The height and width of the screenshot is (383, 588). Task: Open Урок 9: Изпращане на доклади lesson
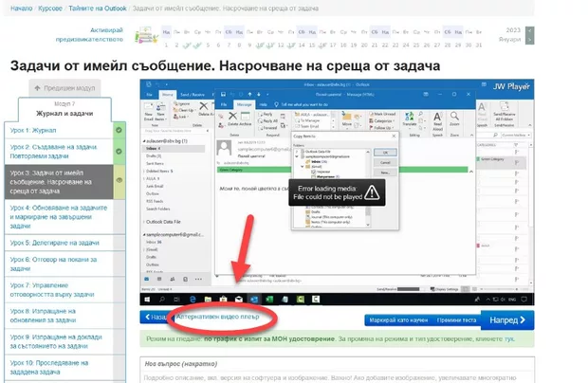pyautogui.click(x=56, y=341)
